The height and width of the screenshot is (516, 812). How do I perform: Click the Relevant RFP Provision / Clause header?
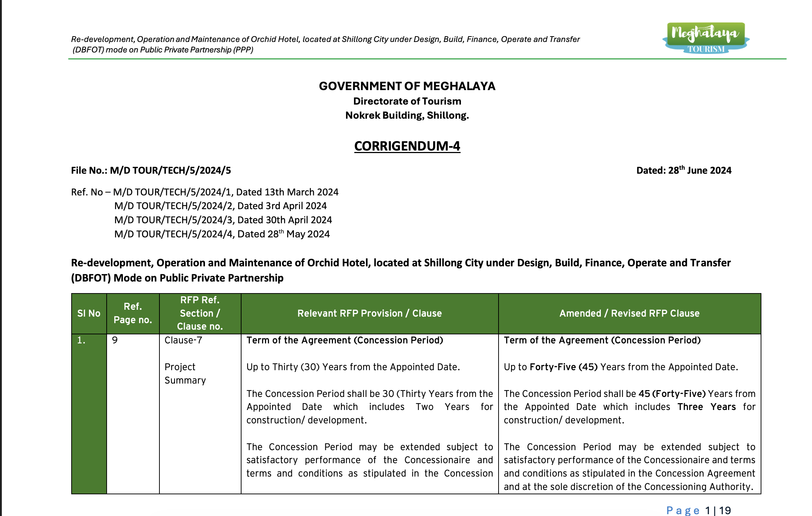click(369, 313)
